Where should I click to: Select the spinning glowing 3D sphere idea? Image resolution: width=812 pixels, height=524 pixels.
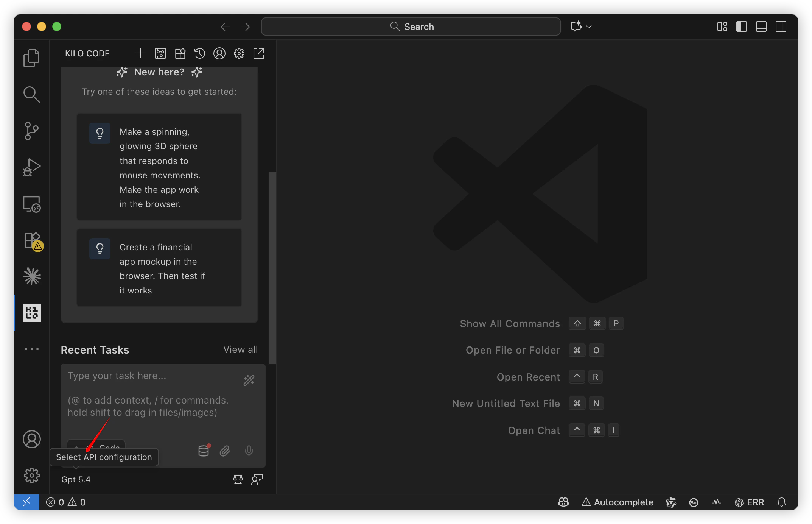[x=159, y=167]
